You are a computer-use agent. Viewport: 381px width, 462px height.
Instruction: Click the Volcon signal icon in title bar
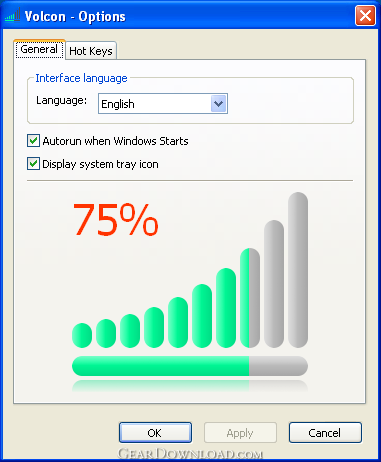click(x=12, y=15)
